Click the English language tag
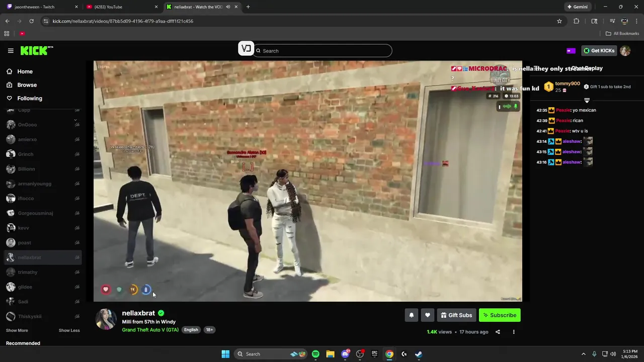 tap(191, 330)
